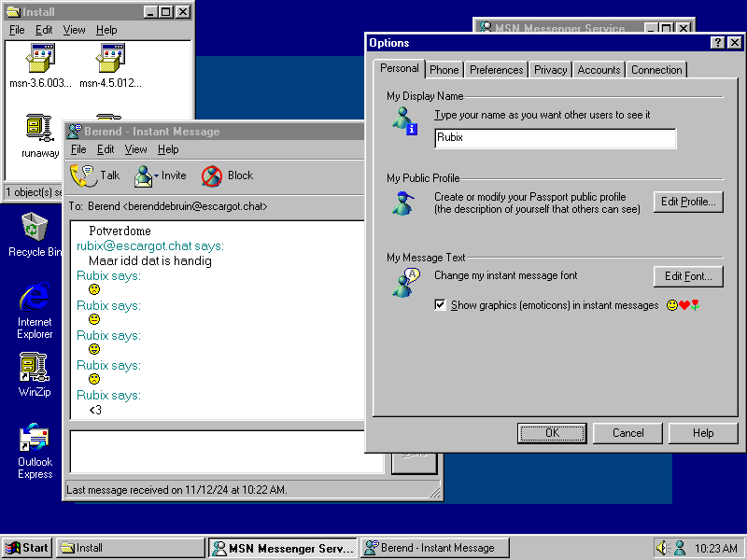The height and width of the screenshot is (560, 747).
Task: Open View menu in Instant Message window
Action: click(x=135, y=149)
